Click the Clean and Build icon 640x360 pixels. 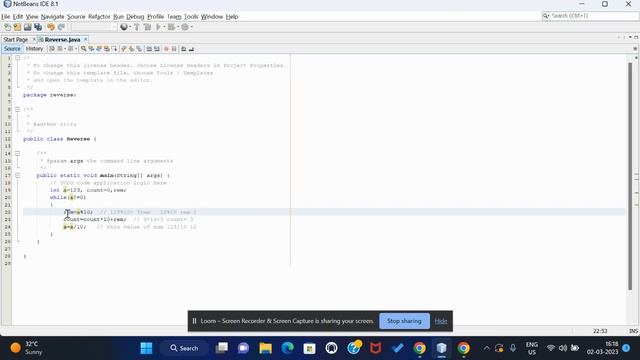click(x=147, y=27)
